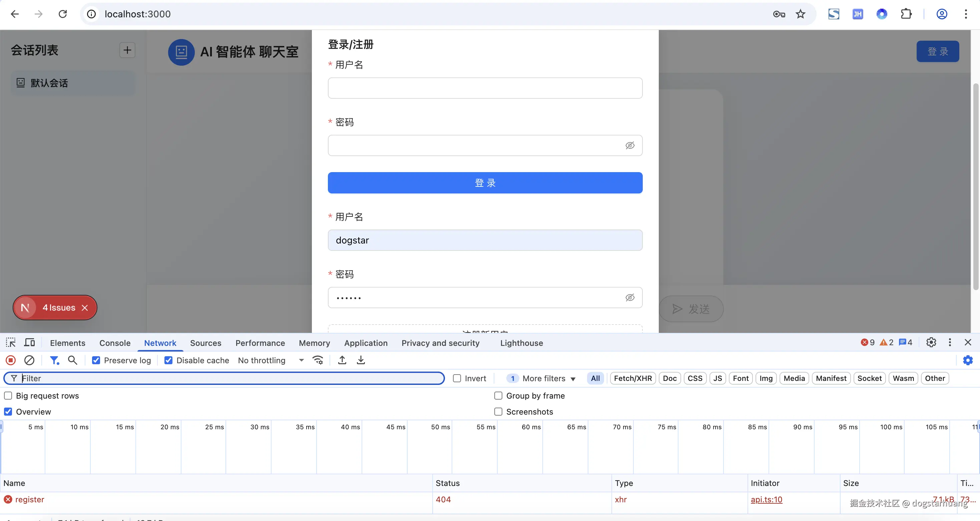
Task: Select the inspect element picker icon
Action: [11, 343]
